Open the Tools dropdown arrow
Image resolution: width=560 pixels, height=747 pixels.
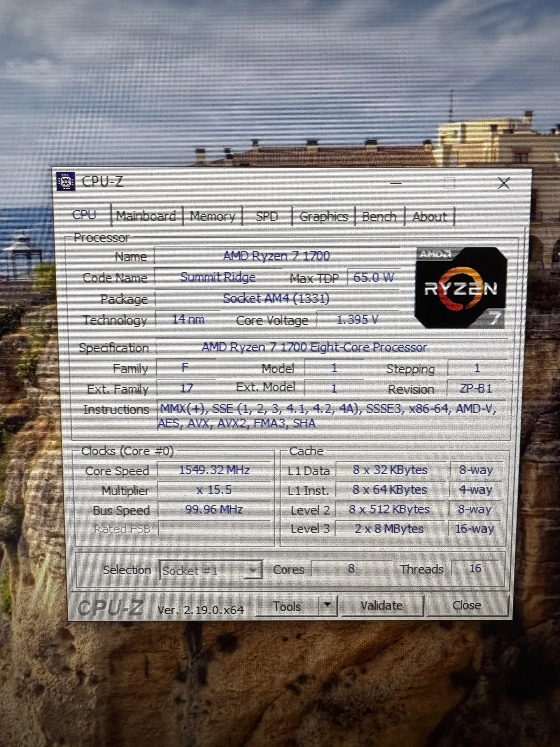[x=328, y=605]
